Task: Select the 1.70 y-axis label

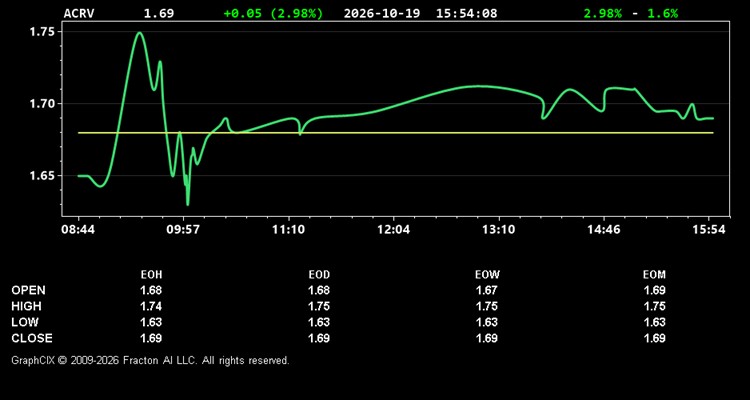Action: [42, 103]
